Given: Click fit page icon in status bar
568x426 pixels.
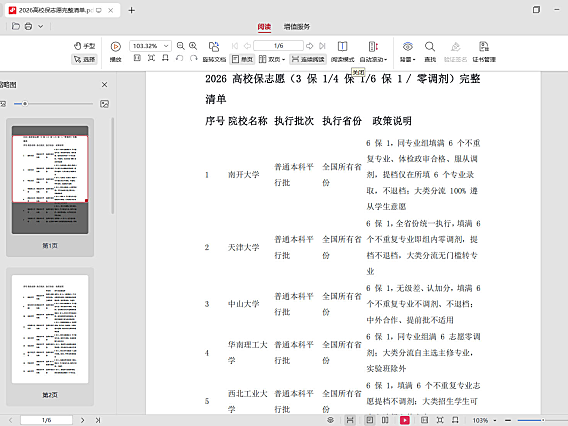Looking at the screenshot, I should (x=440, y=420).
